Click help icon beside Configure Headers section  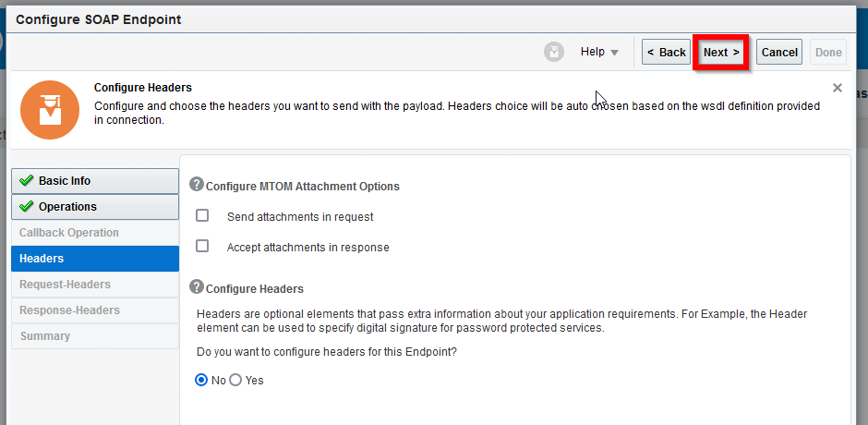(x=197, y=287)
